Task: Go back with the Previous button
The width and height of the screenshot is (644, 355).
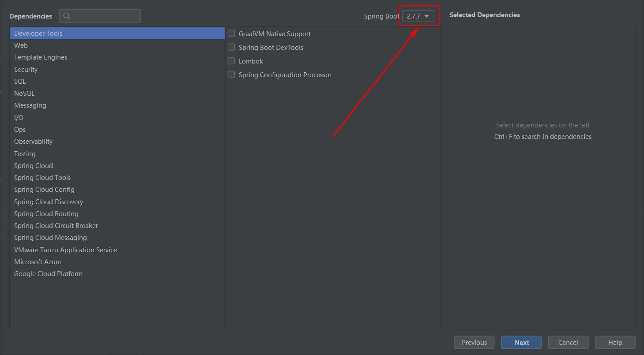Action: pos(474,343)
